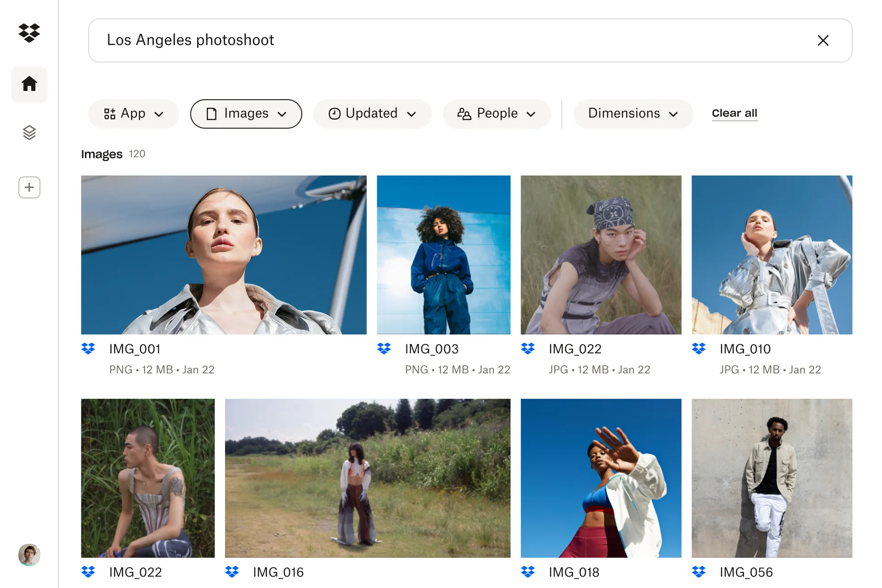
Task: Click the IMG_022 JPG file name
Action: (x=575, y=349)
